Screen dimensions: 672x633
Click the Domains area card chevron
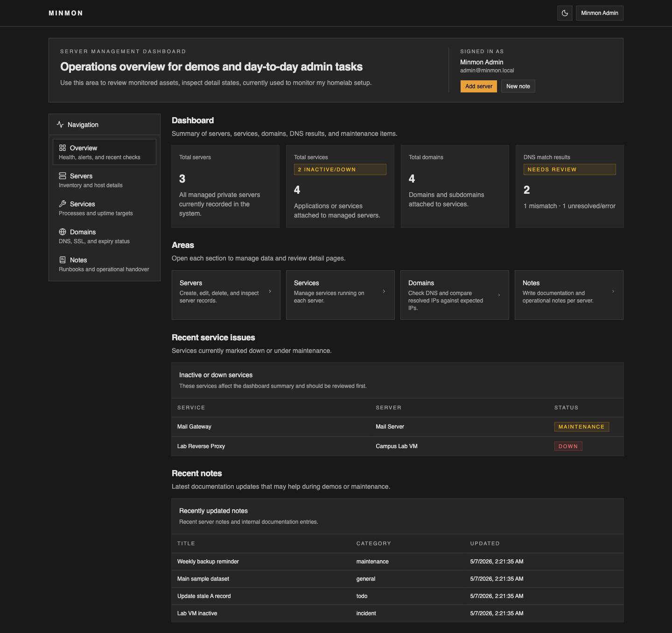[x=499, y=295]
